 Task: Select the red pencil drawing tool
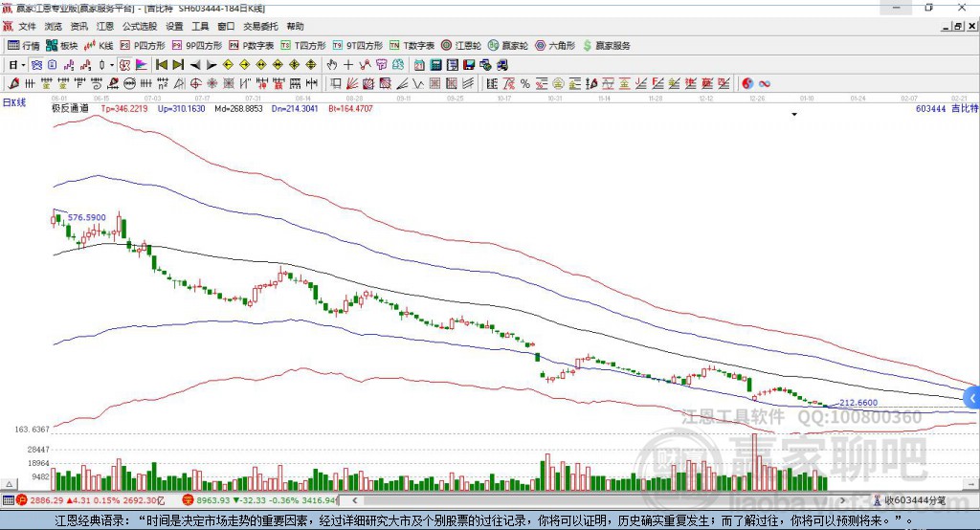(x=13, y=84)
